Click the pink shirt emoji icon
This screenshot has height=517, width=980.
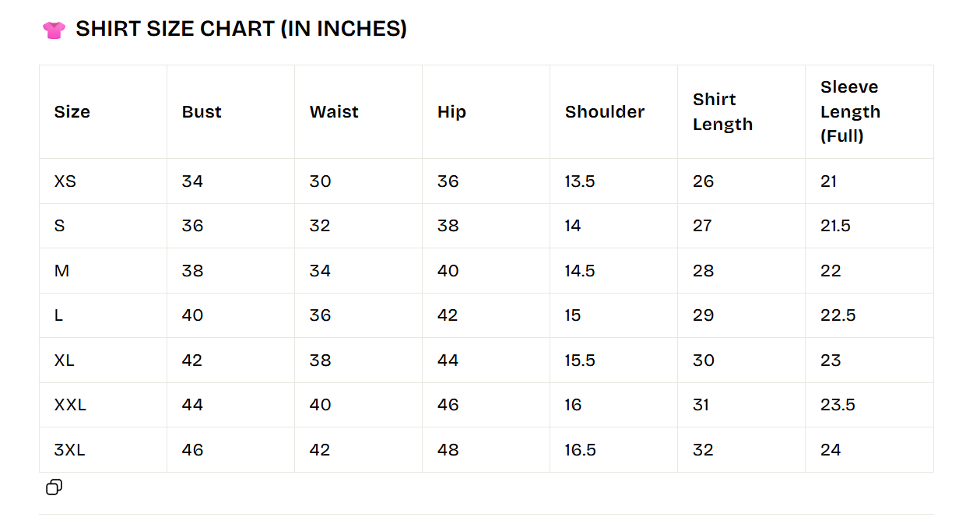[x=54, y=30]
